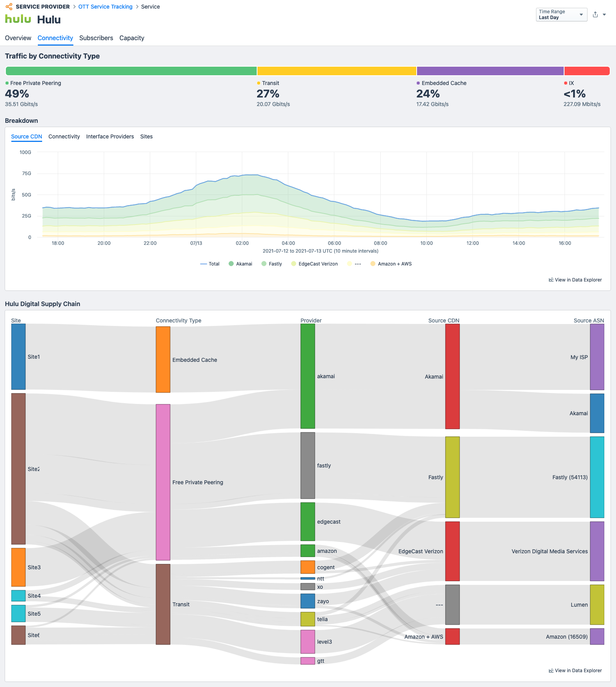This screenshot has height=687, width=616.
Task: Click the 49% Free Private Peering value
Action: tap(17, 94)
